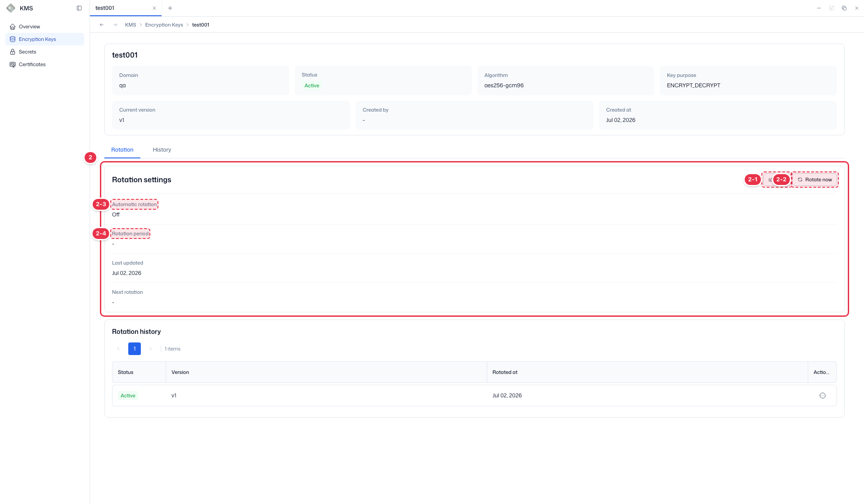Click the aes256-gcm96 algorithm value
Image resolution: width=864 pixels, height=504 pixels.
pyautogui.click(x=504, y=85)
